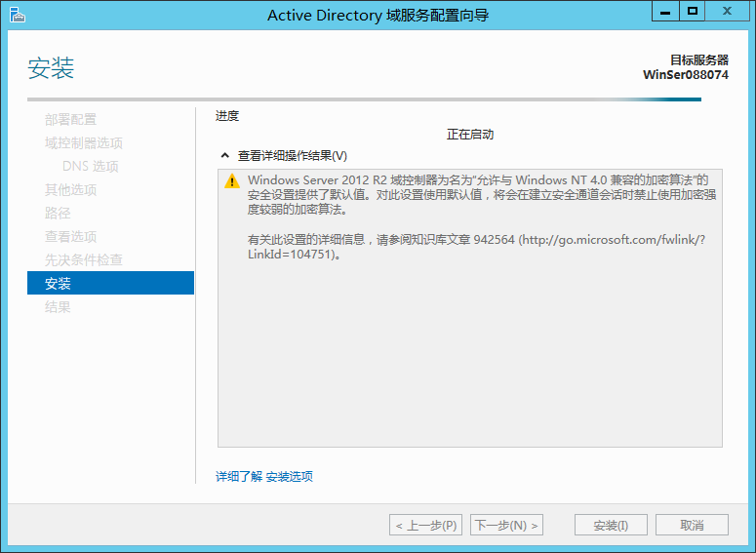Click the 正在启动 status text

470,135
